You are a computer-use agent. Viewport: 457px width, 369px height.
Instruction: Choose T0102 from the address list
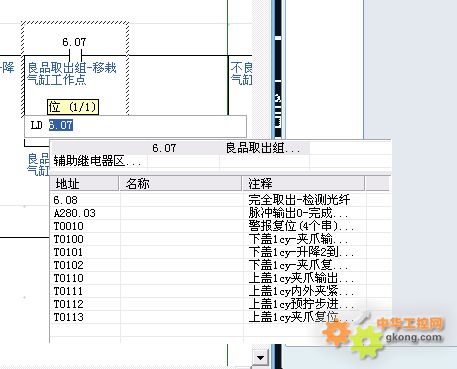point(220,265)
